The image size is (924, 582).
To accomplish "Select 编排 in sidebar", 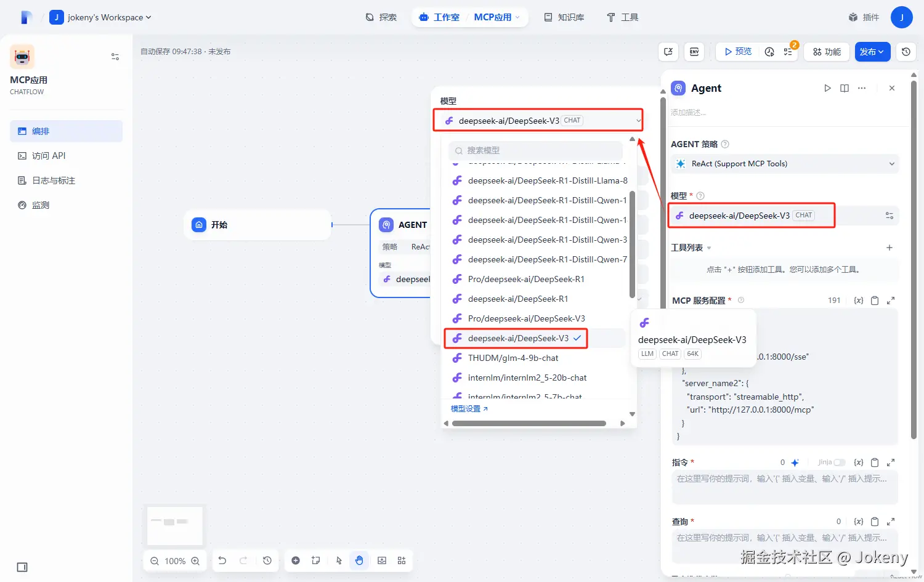I will click(x=66, y=131).
